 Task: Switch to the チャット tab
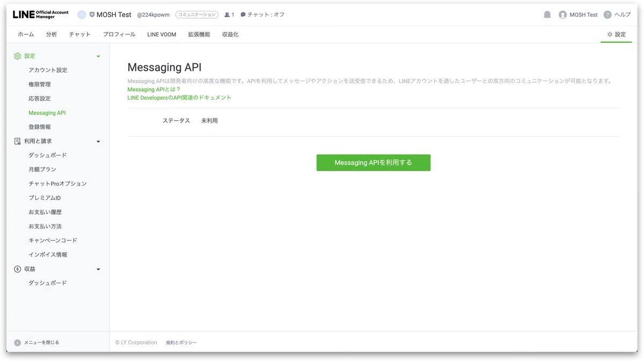click(x=80, y=34)
